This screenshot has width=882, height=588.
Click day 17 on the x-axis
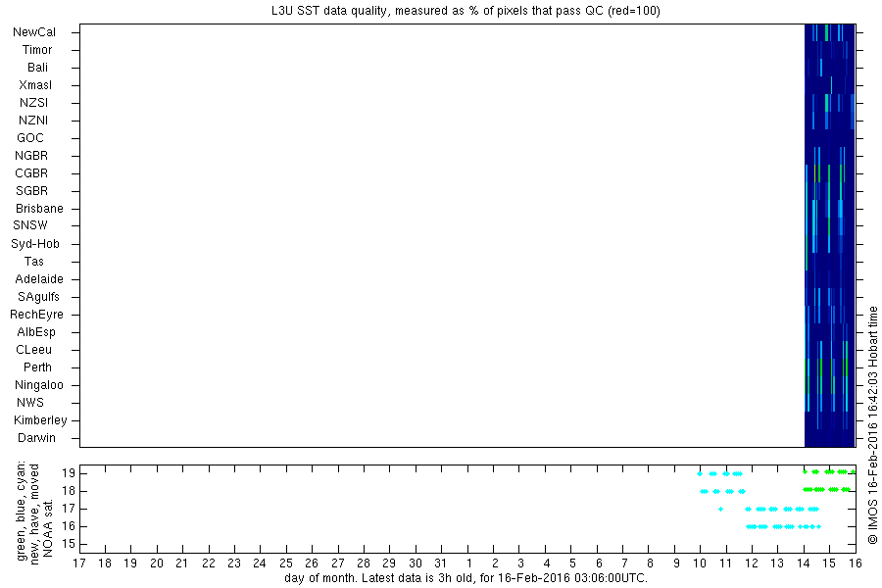pyautogui.click(x=79, y=563)
